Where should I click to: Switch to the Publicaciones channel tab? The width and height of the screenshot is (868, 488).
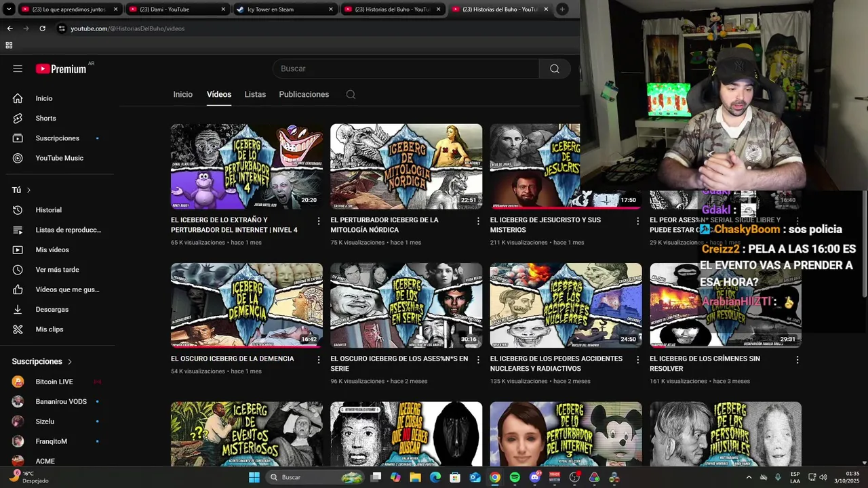304,94
